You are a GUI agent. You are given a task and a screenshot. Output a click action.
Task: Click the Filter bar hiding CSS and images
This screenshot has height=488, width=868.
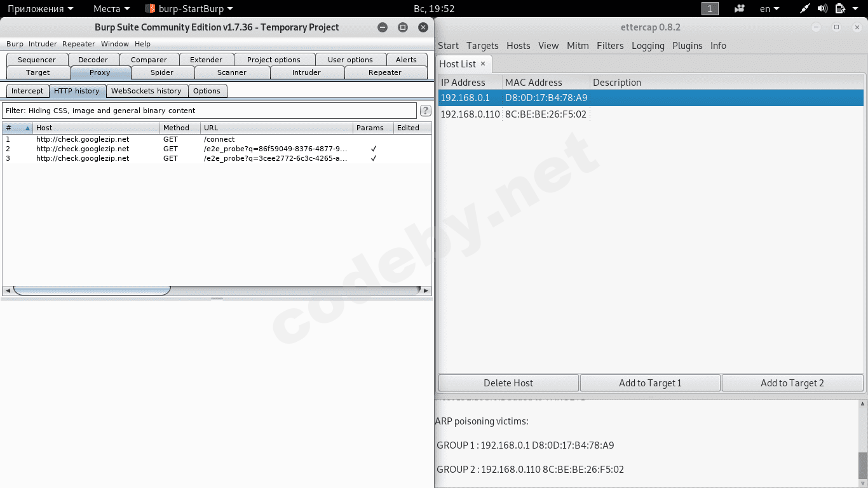click(x=210, y=111)
